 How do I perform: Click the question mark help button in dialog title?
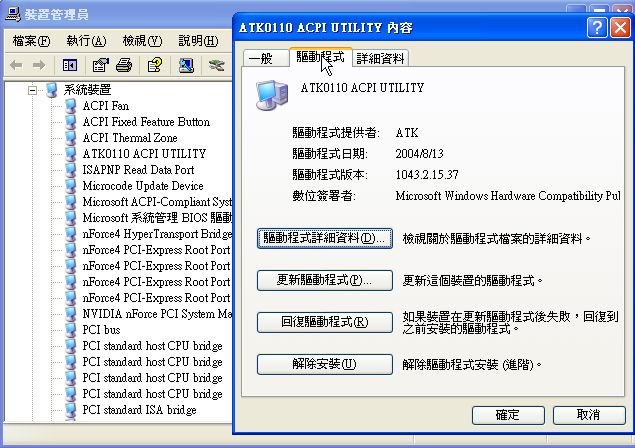coord(597,28)
